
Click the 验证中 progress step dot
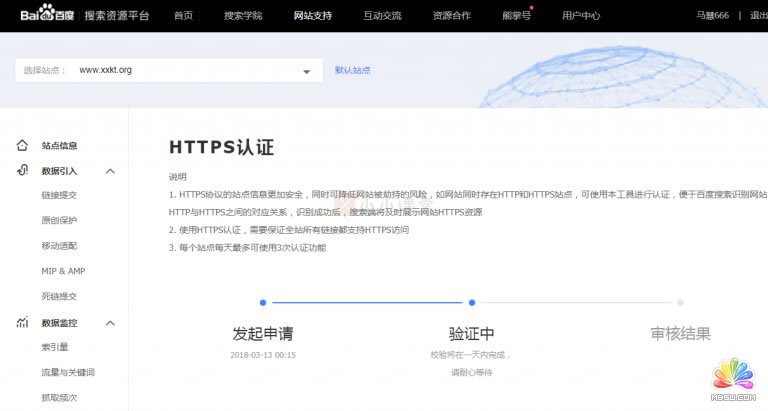472,302
